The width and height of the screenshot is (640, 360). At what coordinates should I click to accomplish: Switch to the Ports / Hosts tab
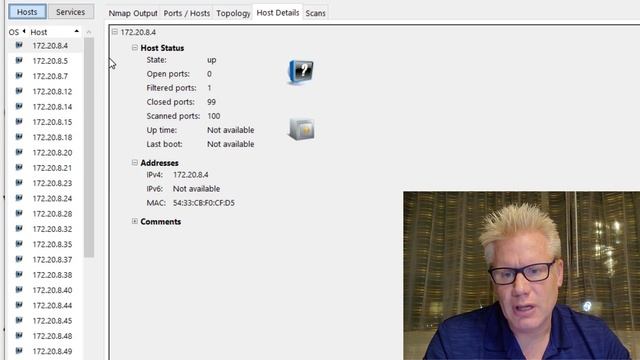(187, 13)
